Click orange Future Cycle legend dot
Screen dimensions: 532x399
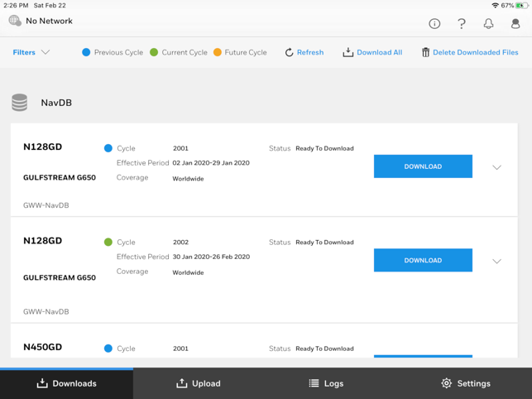point(218,52)
